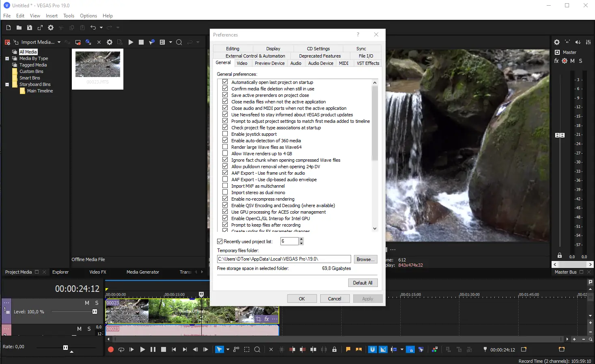This screenshot has height=364, width=595.
Task: Pause playback in the transport bar
Action: (x=153, y=349)
